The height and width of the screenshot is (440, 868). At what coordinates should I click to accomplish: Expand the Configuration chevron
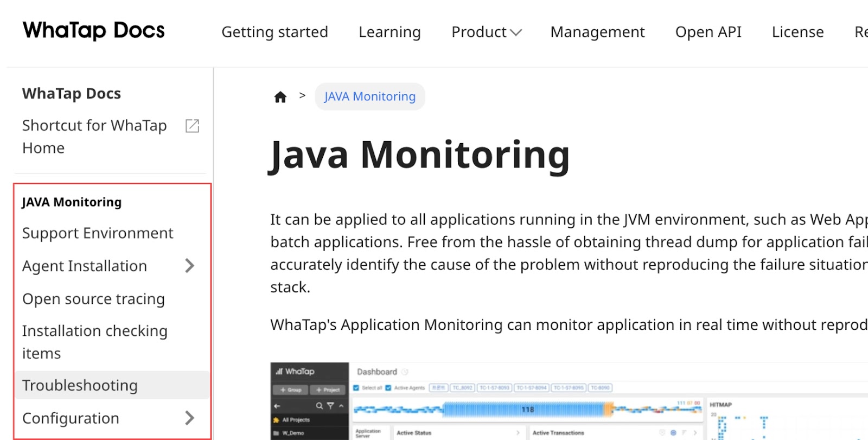point(189,418)
